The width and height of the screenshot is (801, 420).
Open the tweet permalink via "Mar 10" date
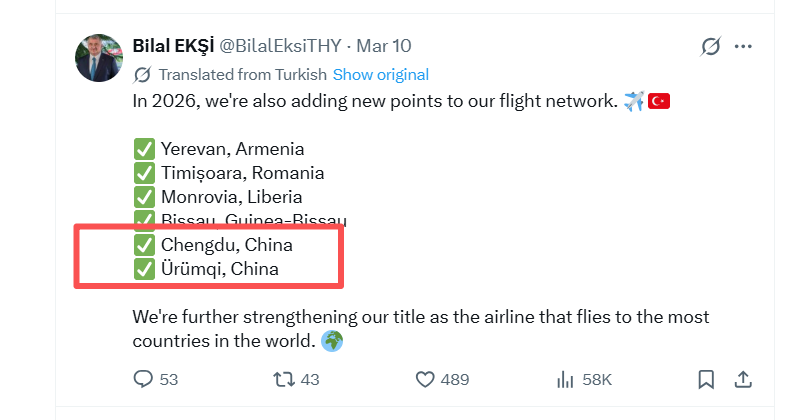(x=384, y=46)
